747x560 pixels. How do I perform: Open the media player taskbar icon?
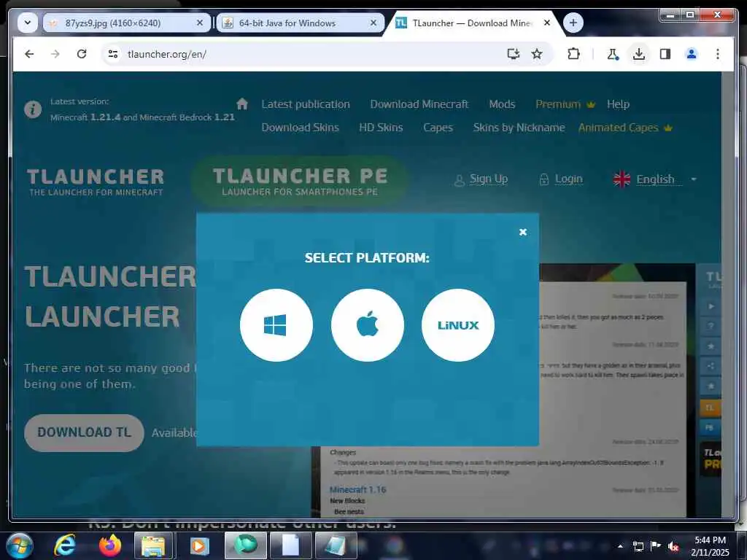point(200,545)
